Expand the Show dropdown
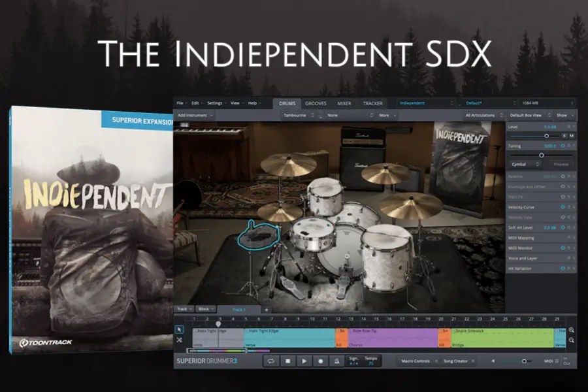Screen dimensions: 588x392 (x=564, y=115)
